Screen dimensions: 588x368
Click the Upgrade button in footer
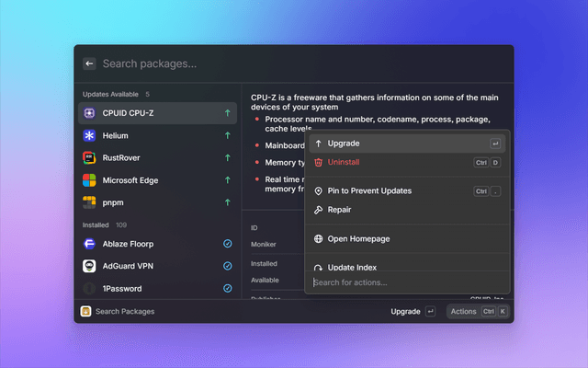[413, 311]
